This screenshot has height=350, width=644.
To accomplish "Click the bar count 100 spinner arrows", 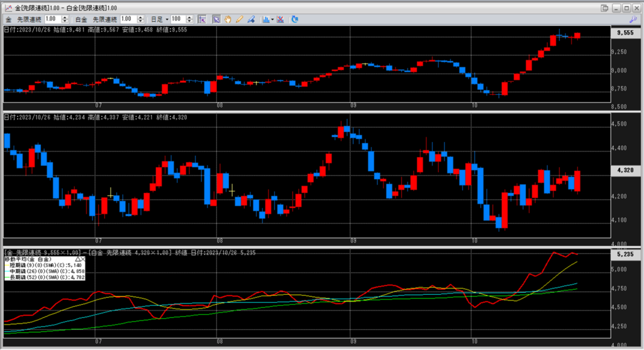I will (191, 19).
